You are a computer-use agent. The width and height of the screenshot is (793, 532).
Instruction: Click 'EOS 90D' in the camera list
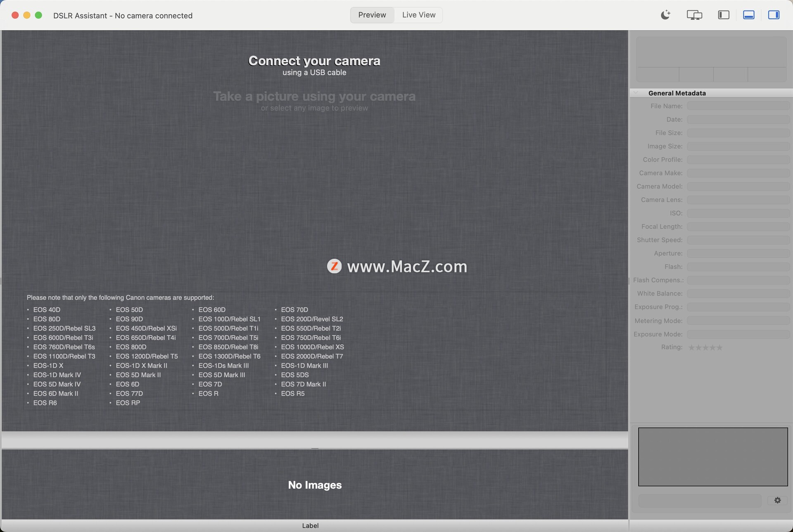pyautogui.click(x=129, y=319)
